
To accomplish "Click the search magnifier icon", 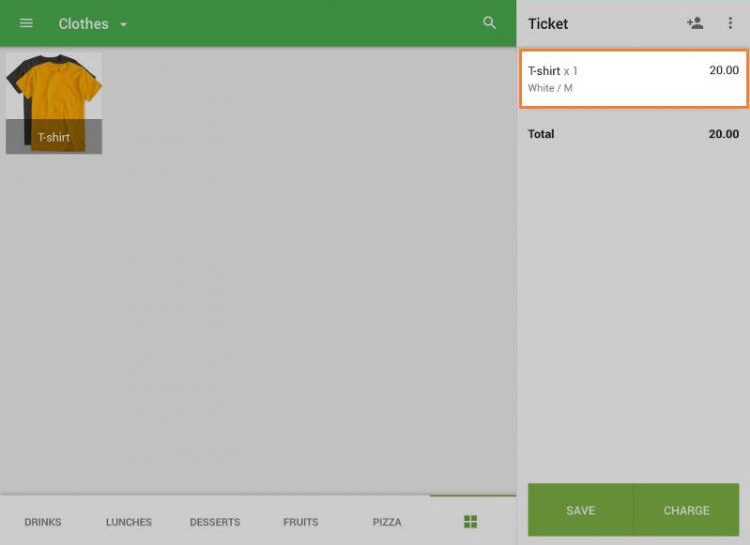I will [x=489, y=23].
